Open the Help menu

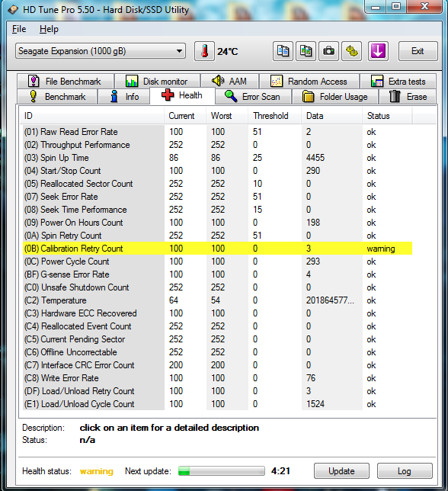click(49, 29)
